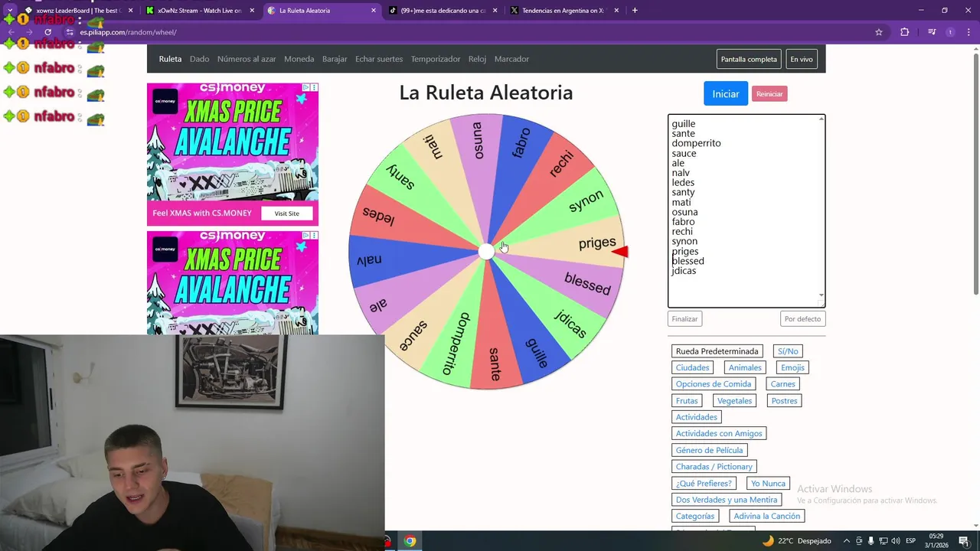Close the top CS.MONEY ad
The height and width of the screenshot is (551, 980).
point(314,87)
